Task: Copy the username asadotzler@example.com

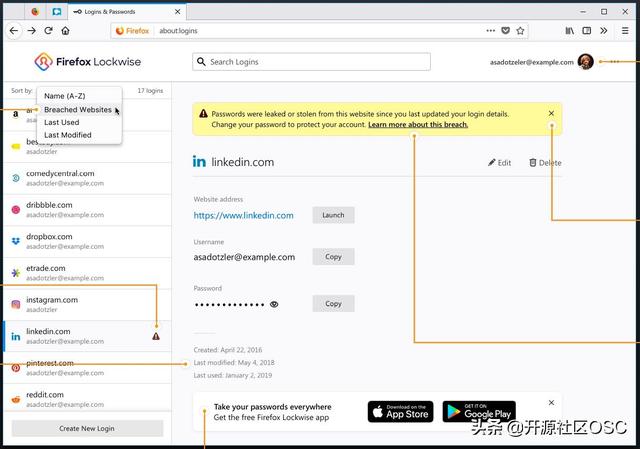Action: coord(333,257)
